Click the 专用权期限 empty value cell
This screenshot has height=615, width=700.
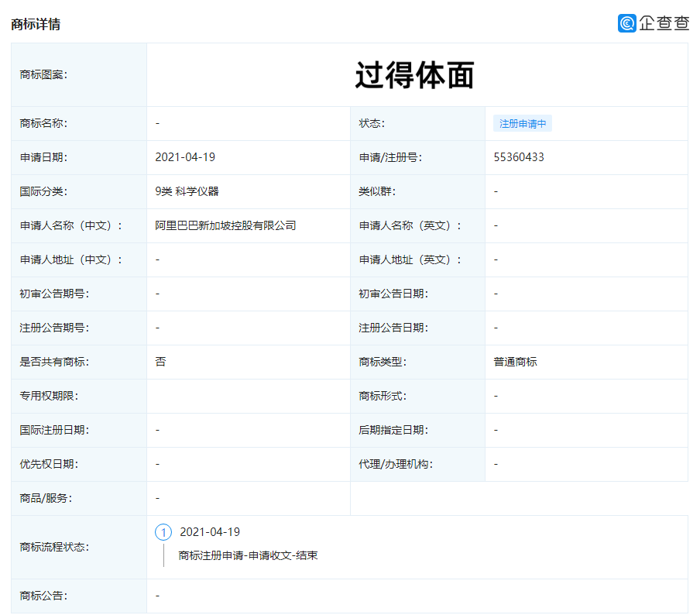click(x=248, y=396)
